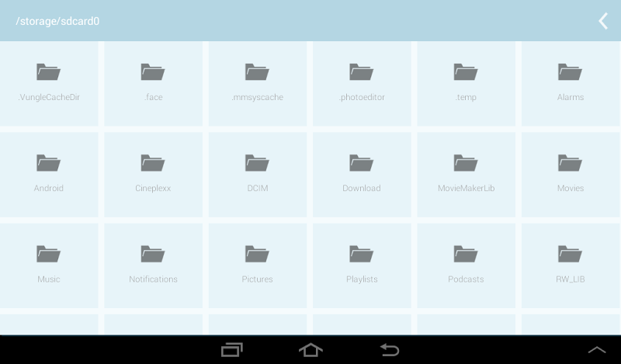Screen dimensions: 621x364
Task: Open the Podcasts folder icon
Action: pyautogui.click(x=466, y=254)
